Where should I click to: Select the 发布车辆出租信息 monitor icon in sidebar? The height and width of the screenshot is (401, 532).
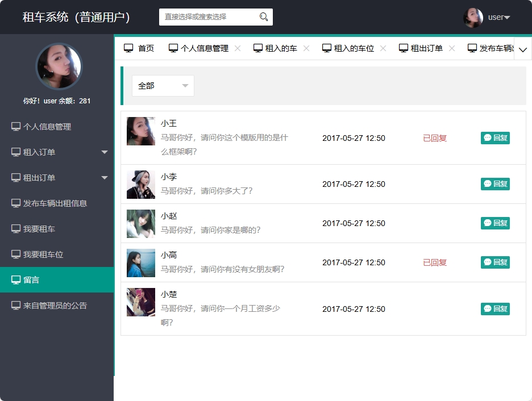pos(16,203)
